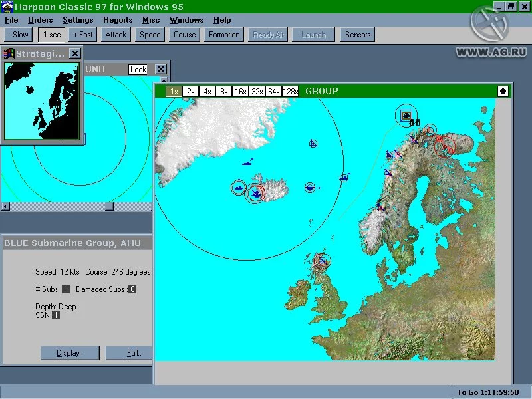This screenshot has width=532, height=399.
Task: Slow down time with the - Slow button
Action: 19,35
